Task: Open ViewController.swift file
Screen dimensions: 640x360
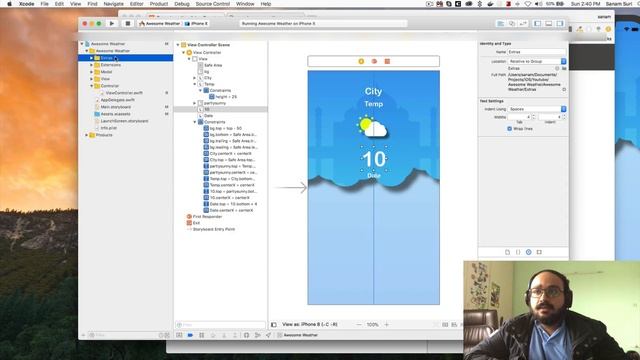Action: click(x=124, y=93)
